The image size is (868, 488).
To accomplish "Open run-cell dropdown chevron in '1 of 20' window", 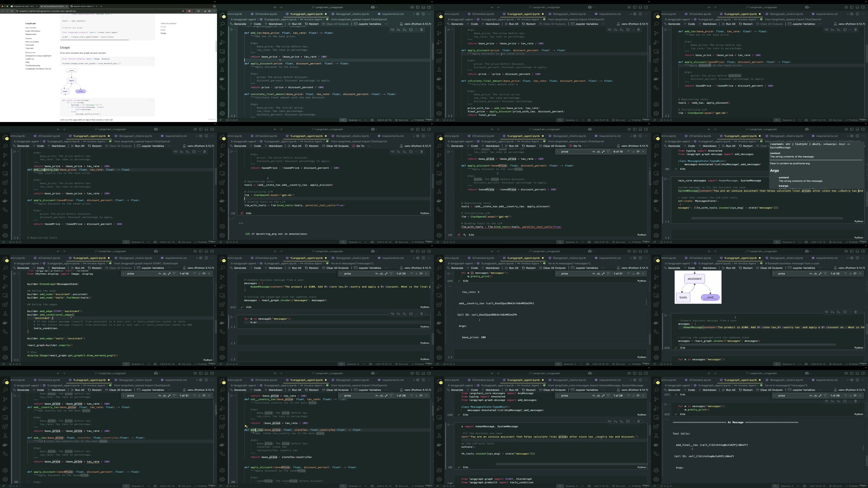I will tap(235, 317).
